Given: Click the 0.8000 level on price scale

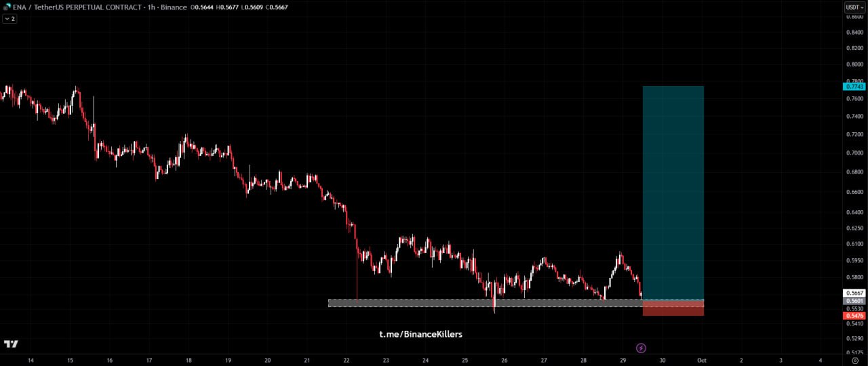Looking at the screenshot, I should (x=854, y=65).
